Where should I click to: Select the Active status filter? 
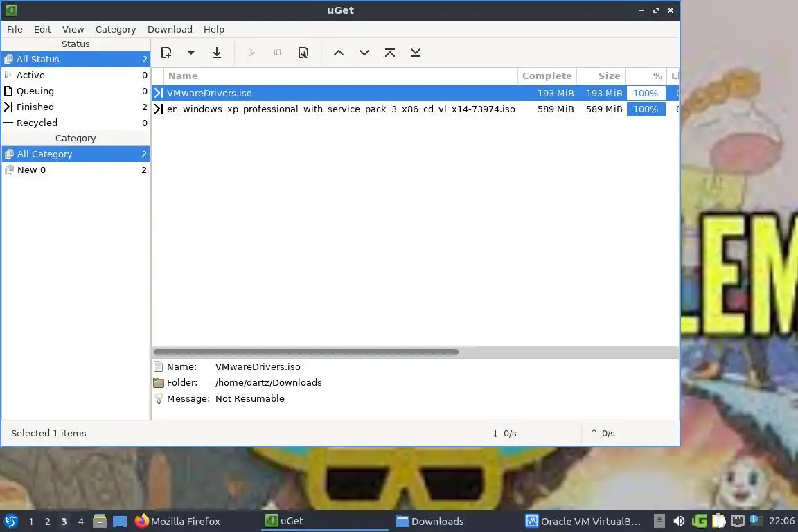76,75
